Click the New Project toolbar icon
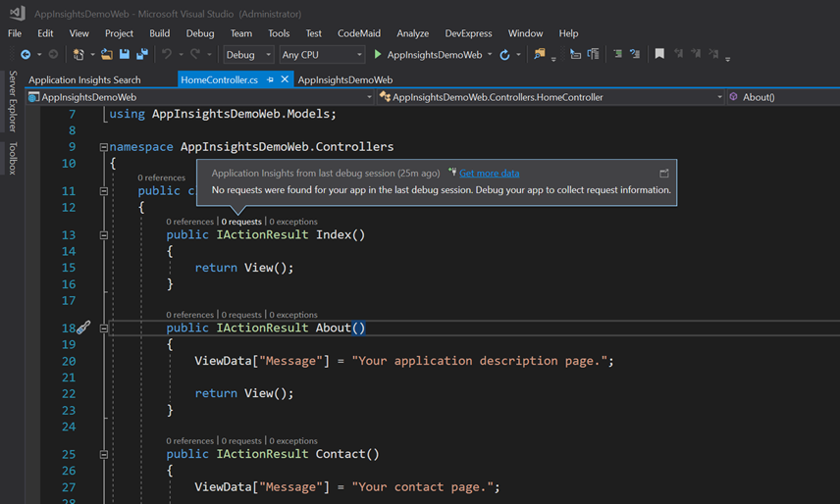The height and width of the screenshot is (504, 840). click(79, 55)
